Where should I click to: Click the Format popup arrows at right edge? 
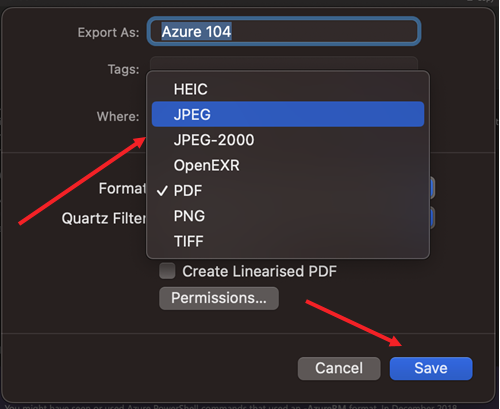tap(432, 188)
